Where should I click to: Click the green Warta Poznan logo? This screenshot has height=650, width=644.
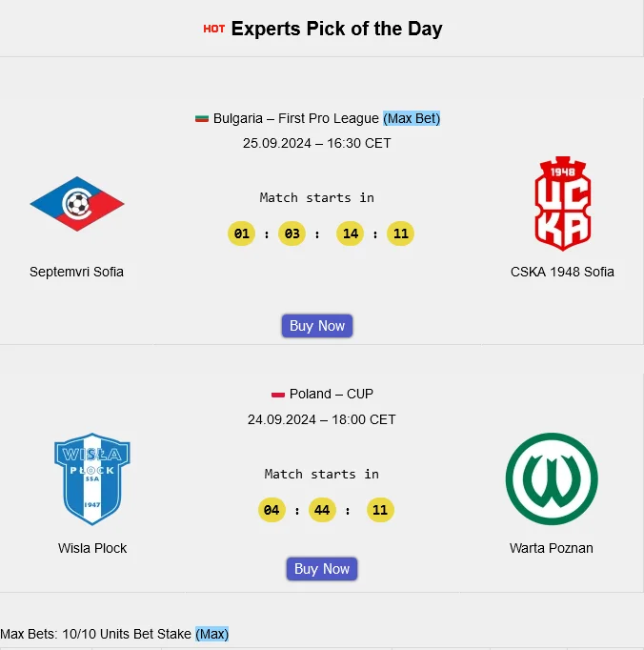(x=552, y=478)
